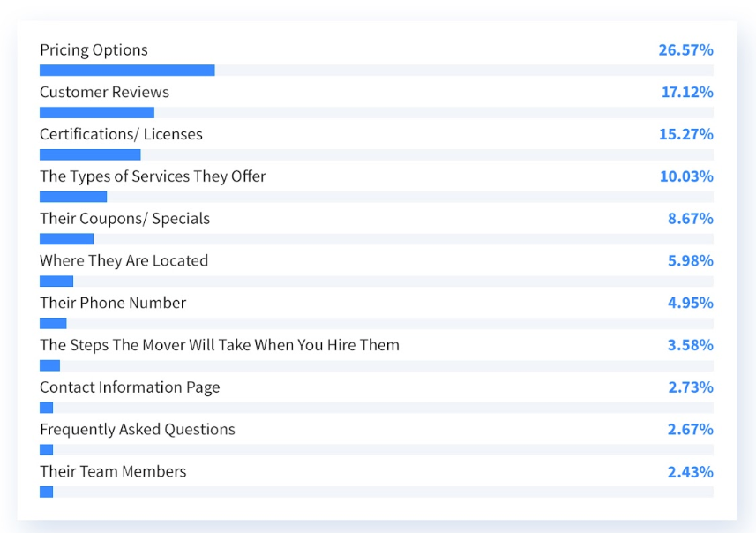This screenshot has height=533, width=756.
Task: Click the Customer Reviews blue bar
Action: point(97,112)
